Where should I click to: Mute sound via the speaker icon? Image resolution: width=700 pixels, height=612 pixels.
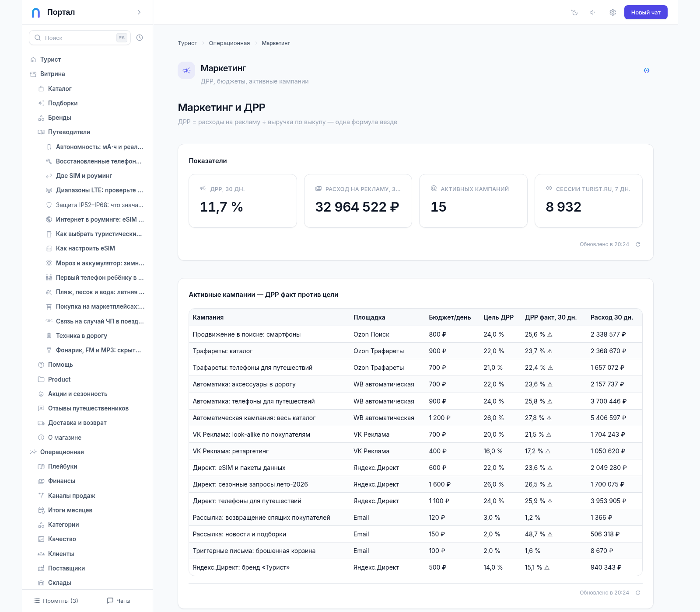point(593,13)
